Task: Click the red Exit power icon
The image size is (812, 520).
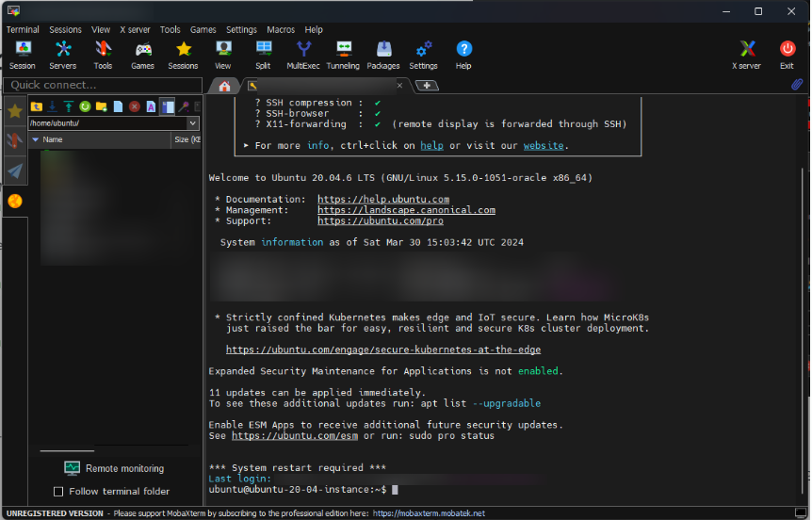Action: point(788,55)
